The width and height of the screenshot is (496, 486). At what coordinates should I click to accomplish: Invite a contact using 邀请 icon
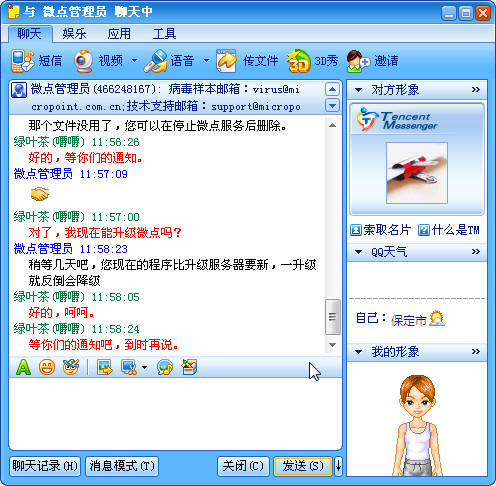[358, 61]
